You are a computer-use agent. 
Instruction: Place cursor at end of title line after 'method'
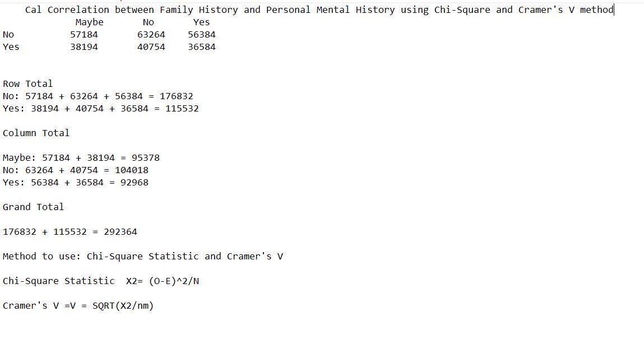(x=614, y=10)
